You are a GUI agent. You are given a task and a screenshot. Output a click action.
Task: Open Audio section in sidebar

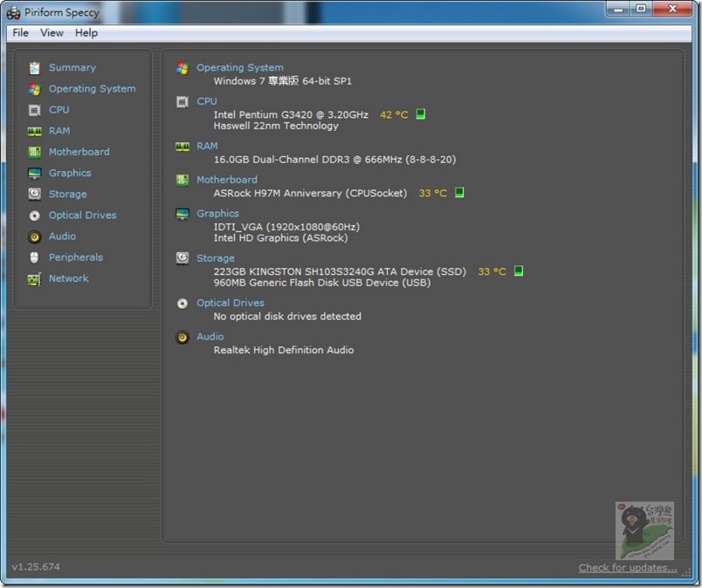62,236
